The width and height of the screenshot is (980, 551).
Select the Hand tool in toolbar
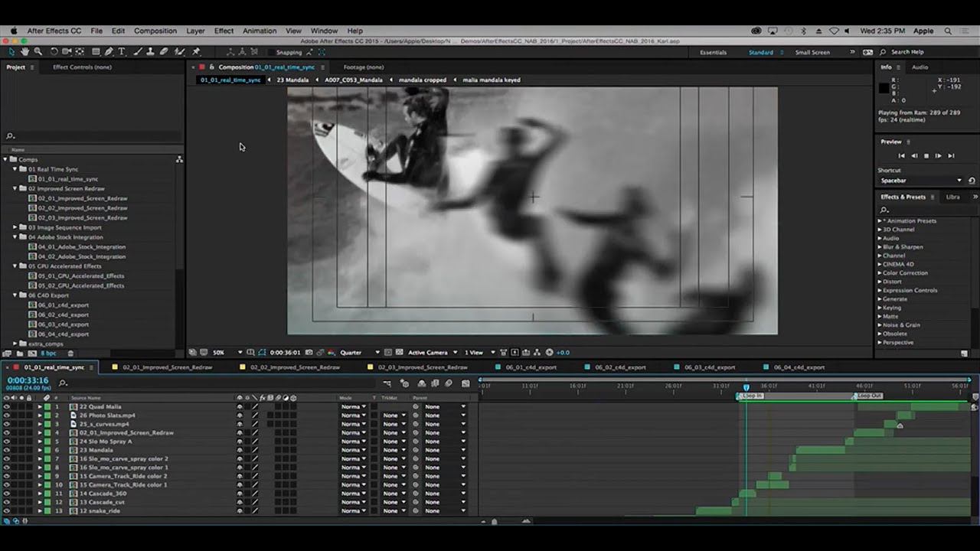pyautogui.click(x=24, y=52)
